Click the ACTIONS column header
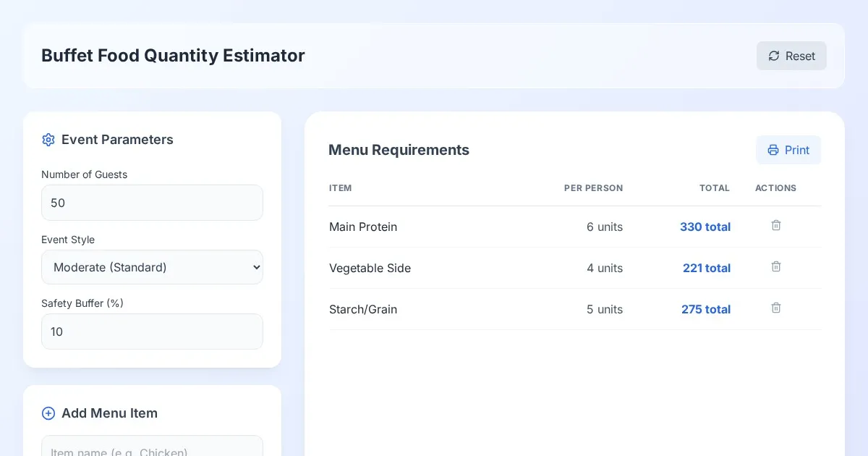 775,188
